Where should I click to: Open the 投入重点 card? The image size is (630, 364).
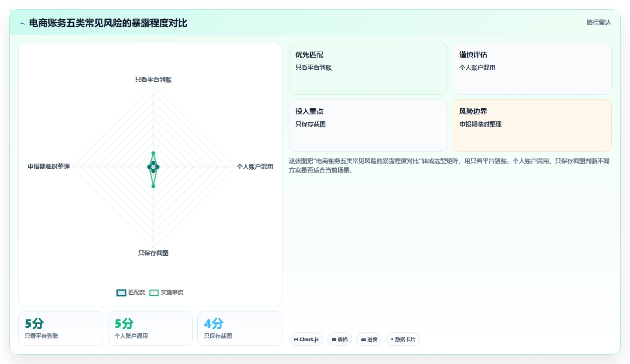[x=369, y=126]
